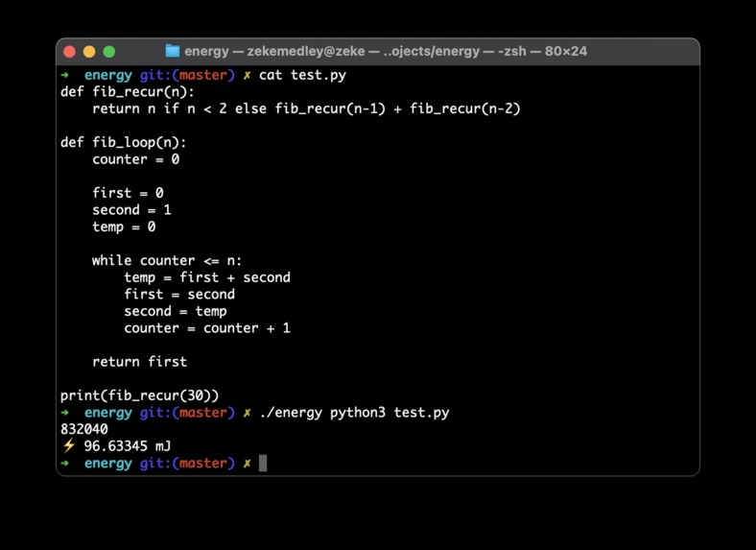Viewport: 756px width, 550px height.
Task: Click the green zoom window button
Action: [x=109, y=52]
